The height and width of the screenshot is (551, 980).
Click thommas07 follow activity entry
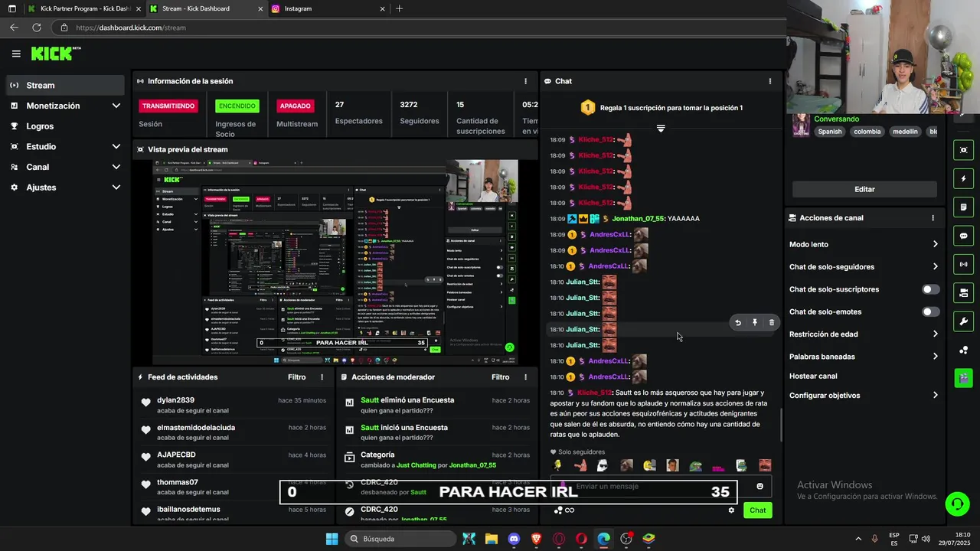234,487
